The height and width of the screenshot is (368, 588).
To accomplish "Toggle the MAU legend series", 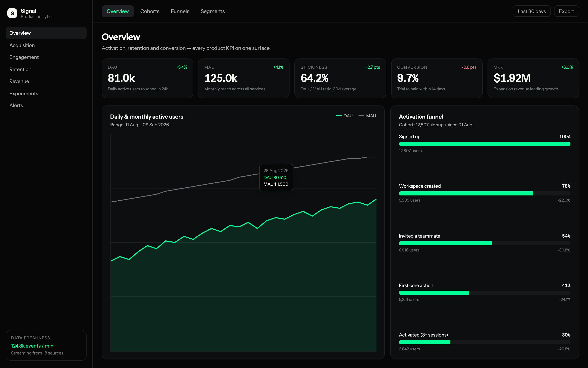I will (x=367, y=116).
